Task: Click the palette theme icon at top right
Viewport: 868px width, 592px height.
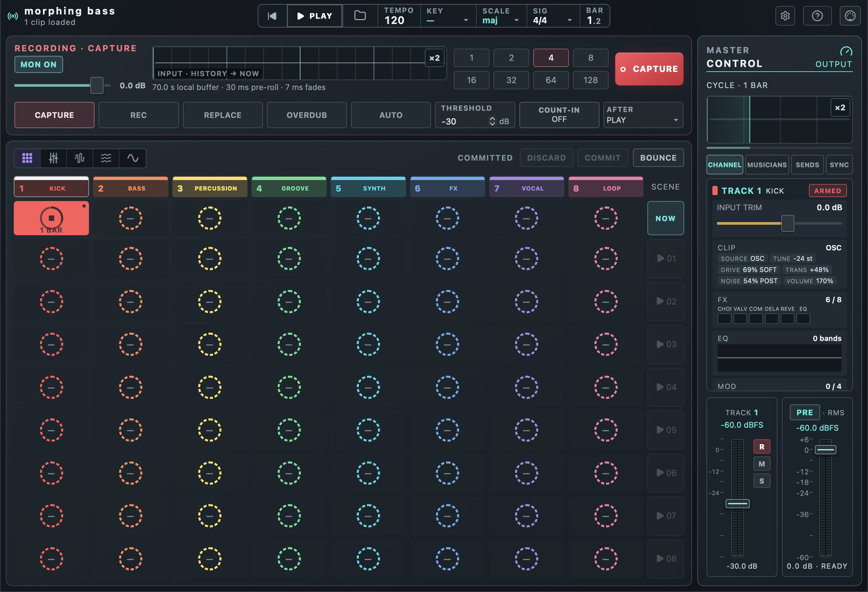Action: (850, 16)
